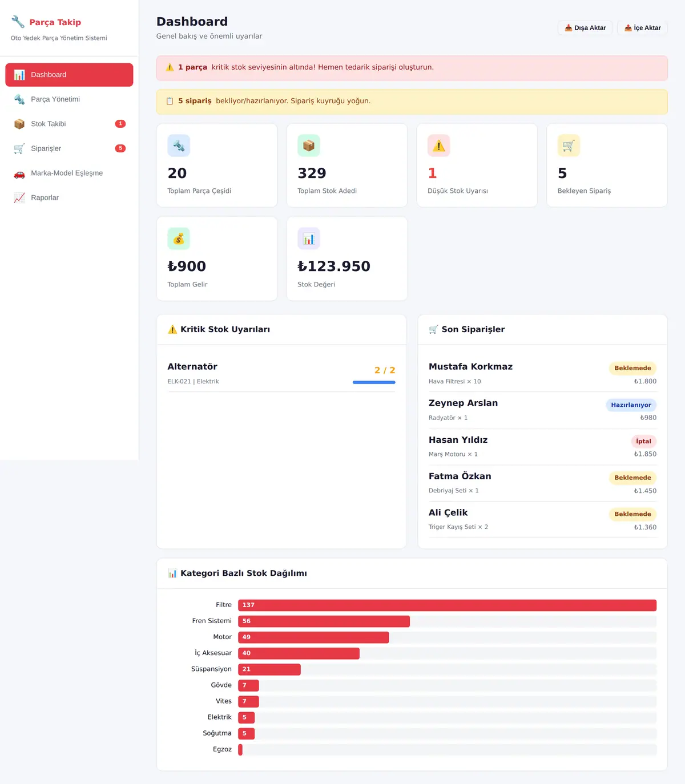Click the warning icon on Düşük Stok Uyarısı card
This screenshot has width=685, height=784.
click(x=439, y=146)
